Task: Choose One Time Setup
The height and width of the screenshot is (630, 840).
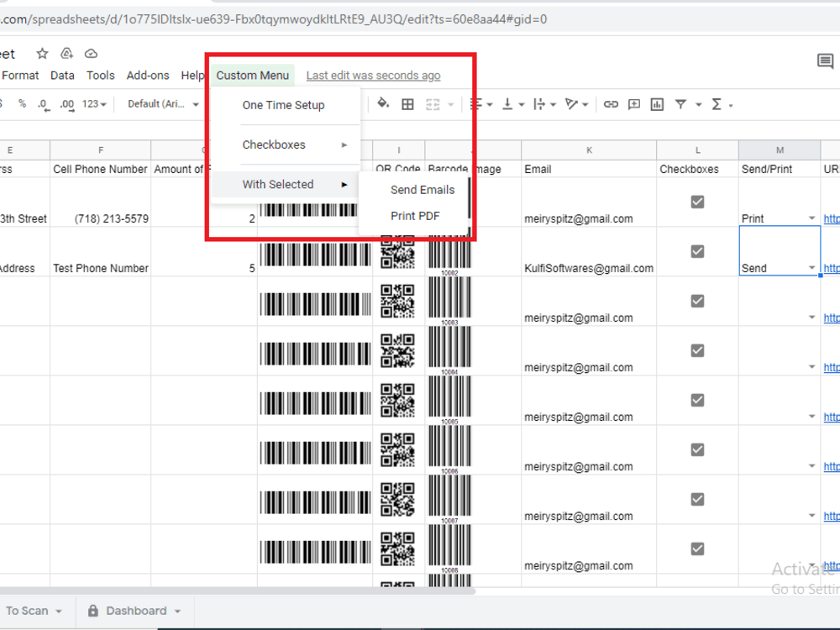Action: click(283, 105)
